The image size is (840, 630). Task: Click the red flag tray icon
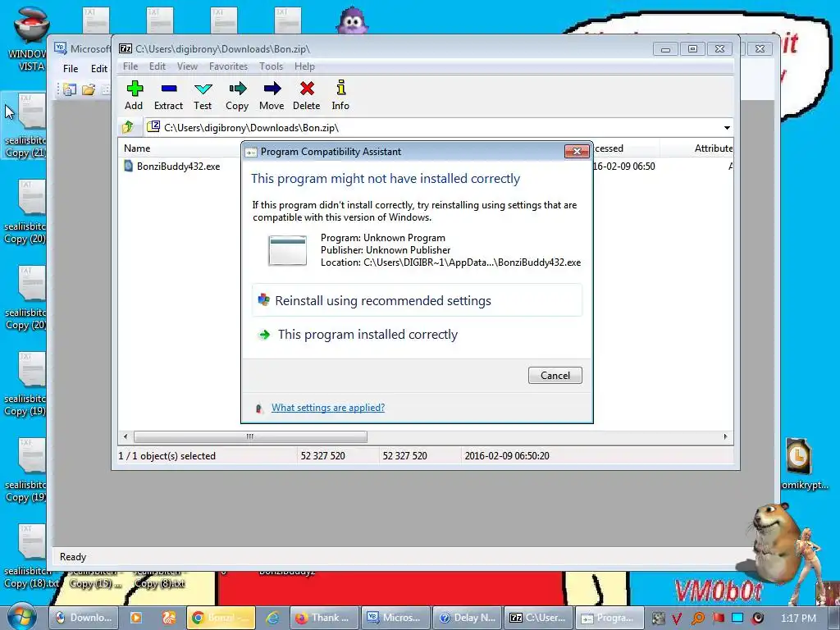point(718,619)
